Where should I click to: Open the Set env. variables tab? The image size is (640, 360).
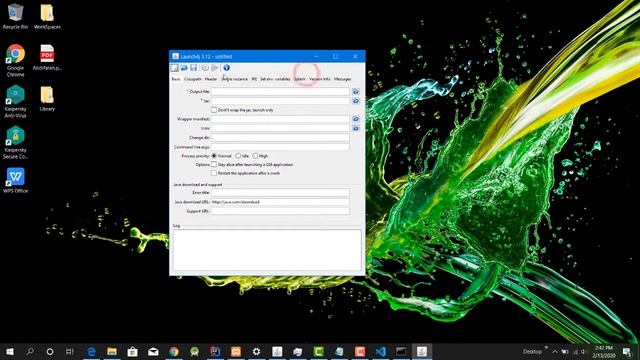pyautogui.click(x=275, y=79)
